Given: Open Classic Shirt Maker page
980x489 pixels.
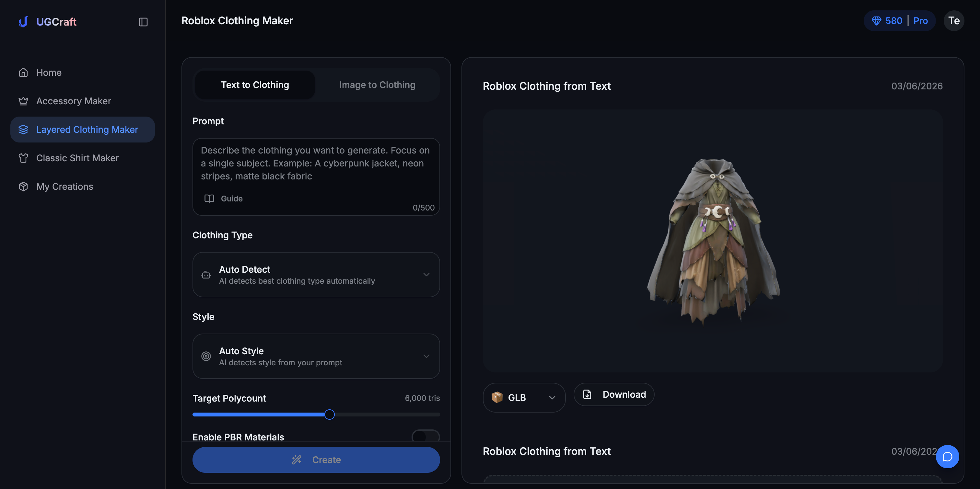Looking at the screenshot, I should click(x=83, y=158).
